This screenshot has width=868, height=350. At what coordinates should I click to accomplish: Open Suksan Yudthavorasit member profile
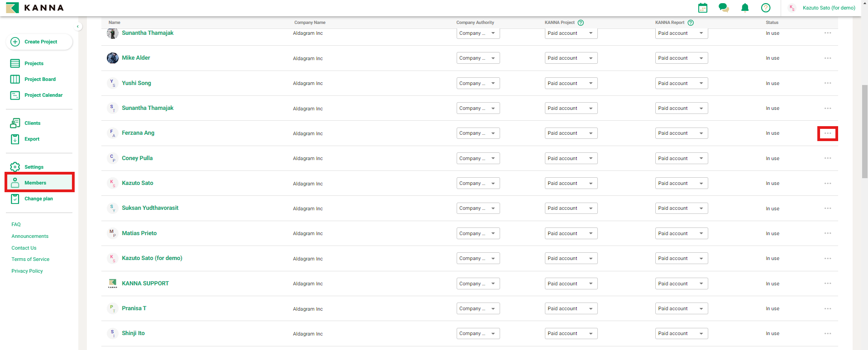click(150, 208)
